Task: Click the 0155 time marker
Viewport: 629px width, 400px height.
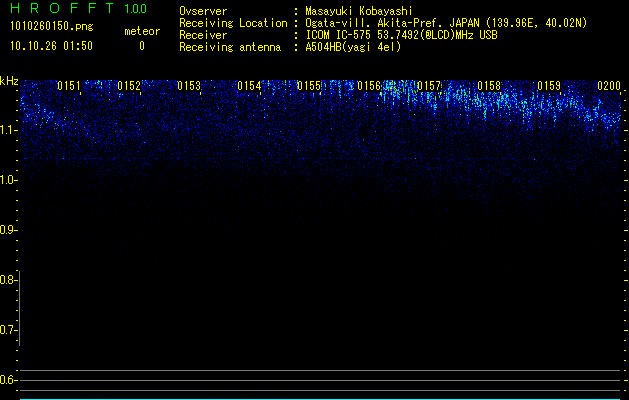Action: pyautogui.click(x=309, y=86)
